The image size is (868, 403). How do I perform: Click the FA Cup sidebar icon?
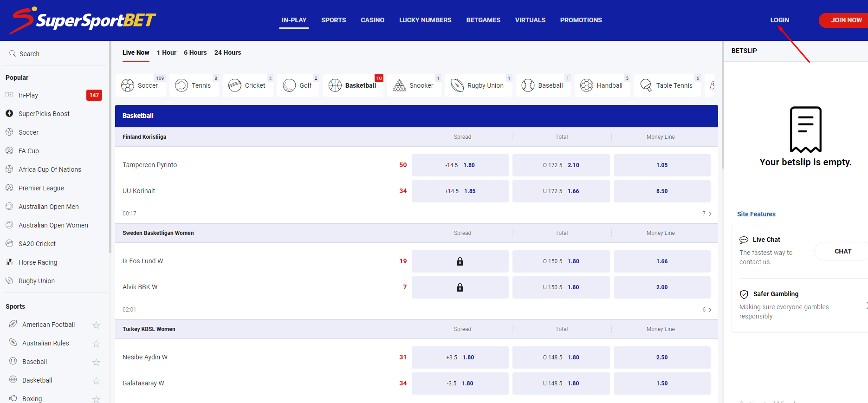point(9,150)
